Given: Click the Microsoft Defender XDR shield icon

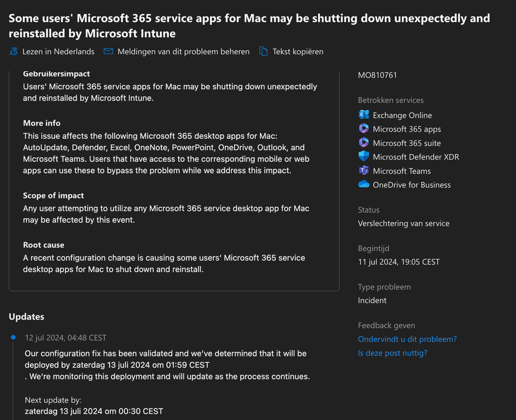Looking at the screenshot, I should coord(364,156).
